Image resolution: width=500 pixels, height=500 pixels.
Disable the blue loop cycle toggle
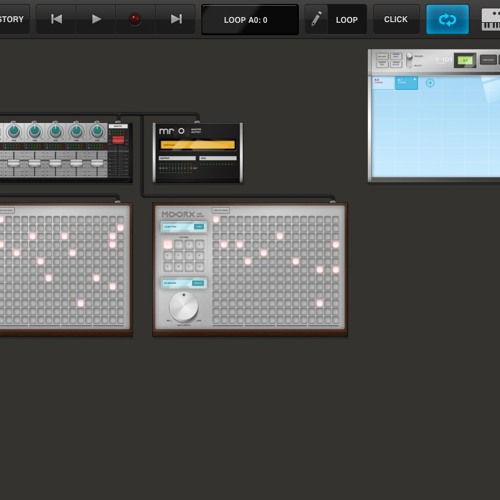coord(447,19)
